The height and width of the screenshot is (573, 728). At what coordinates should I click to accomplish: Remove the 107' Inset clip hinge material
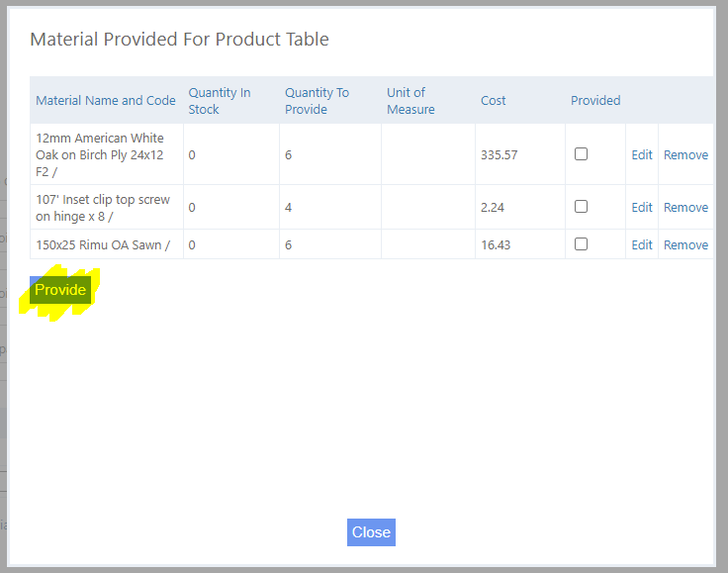[685, 207]
